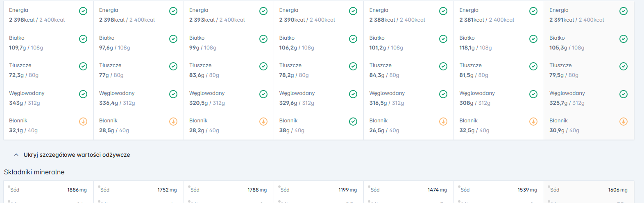
Task: Click the check icon beside Białko 118,1g
Action: pyautogui.click(x=533, y=39)
